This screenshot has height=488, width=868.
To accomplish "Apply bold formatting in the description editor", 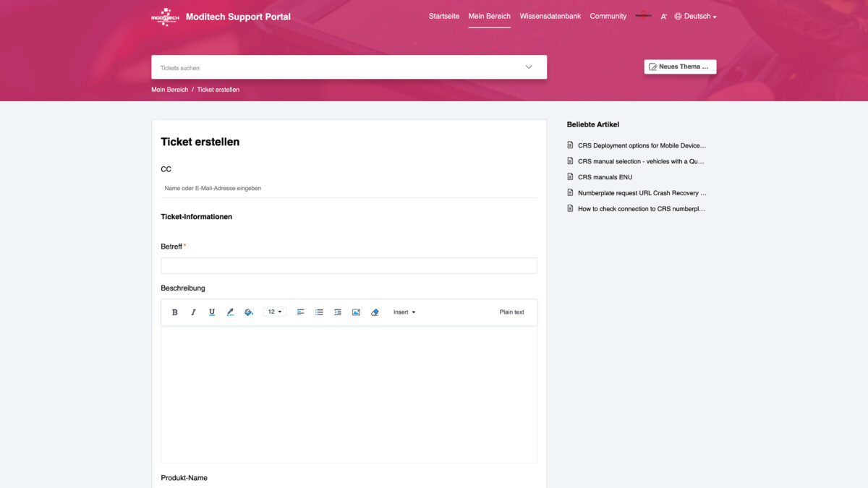I will click(x=174, y=312).
